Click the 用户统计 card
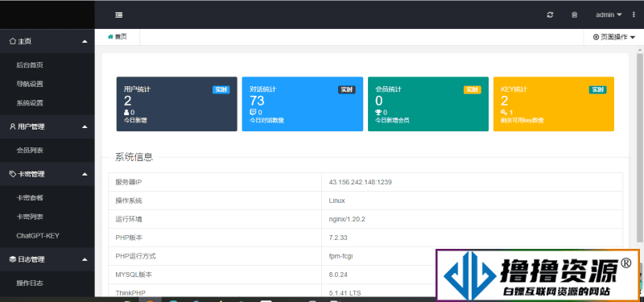This screenshot has width=644, height=302. tap(176, 104)
